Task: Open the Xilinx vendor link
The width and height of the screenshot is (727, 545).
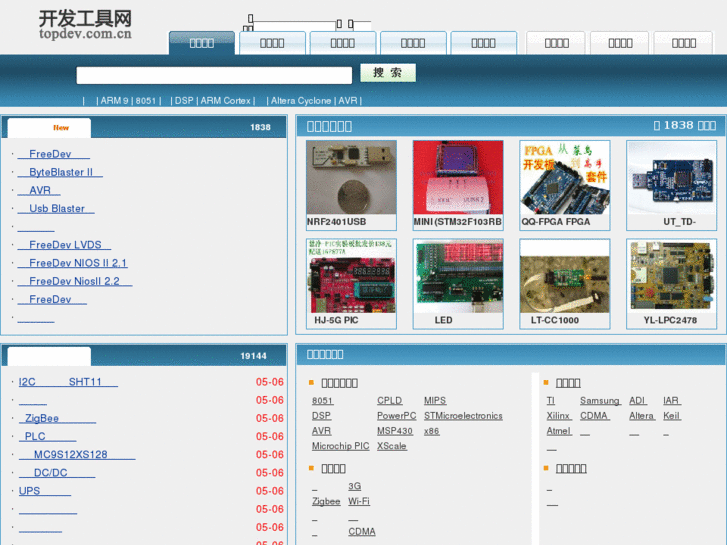Action: (559, 416)
